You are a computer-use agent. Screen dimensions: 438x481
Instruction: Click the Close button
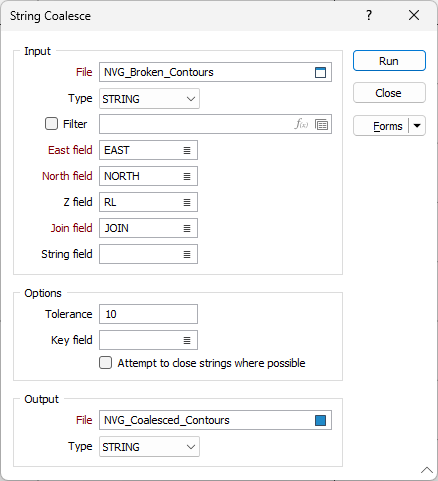pyautogui.click(x=389, y=93)
